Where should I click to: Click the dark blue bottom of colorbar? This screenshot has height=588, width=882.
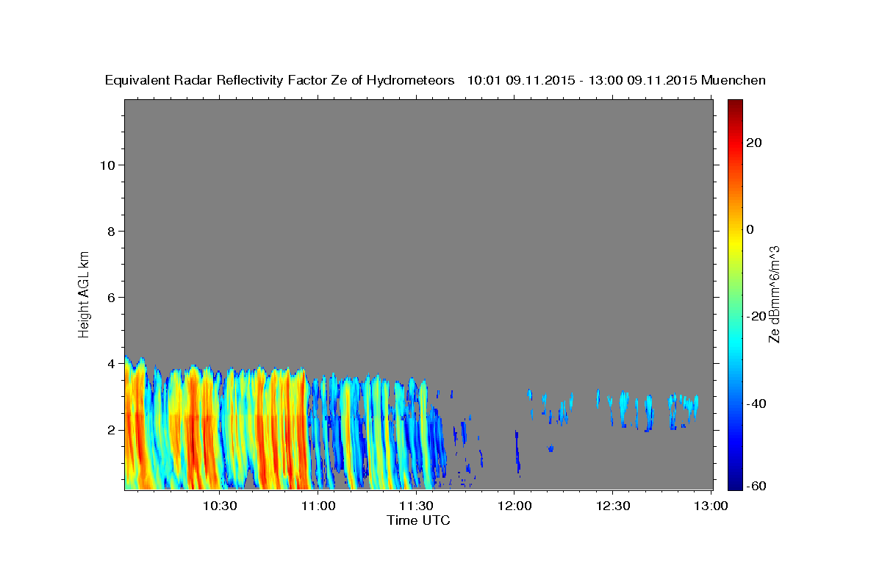coord(734,482)
